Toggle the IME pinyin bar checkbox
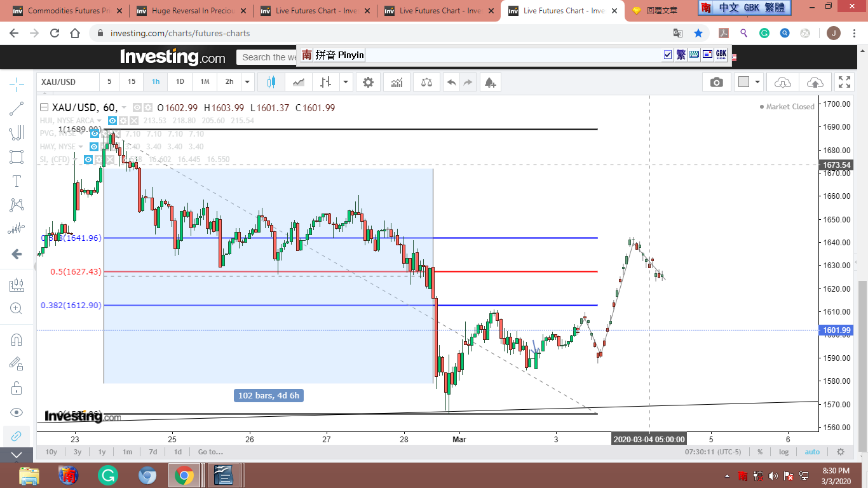 pos(667,55)
